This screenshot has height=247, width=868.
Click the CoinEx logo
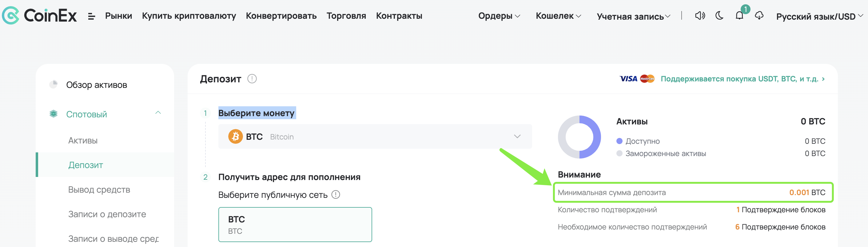coord(39,15)
